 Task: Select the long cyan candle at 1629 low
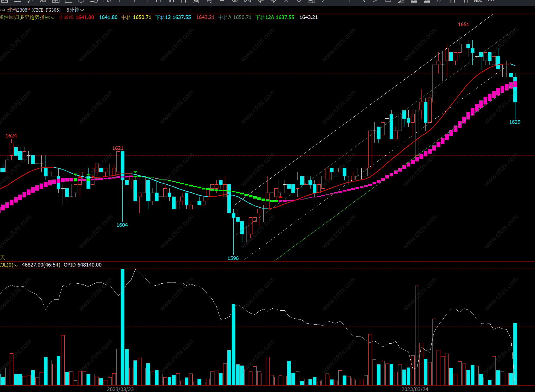[515, 96]
